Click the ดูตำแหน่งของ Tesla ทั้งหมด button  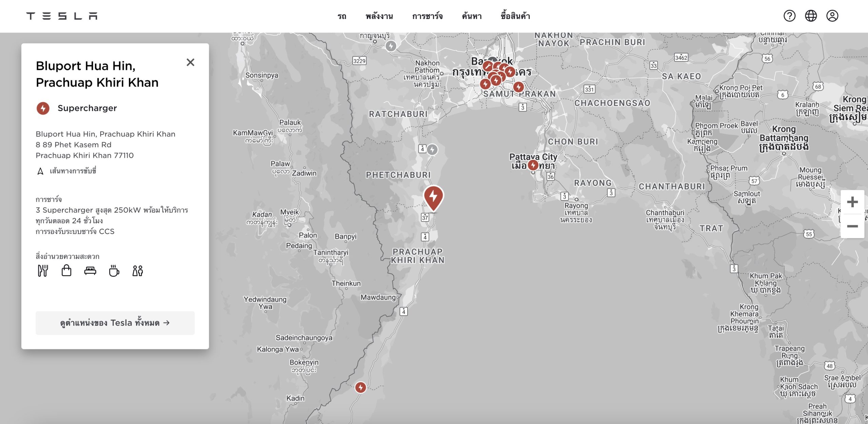click(115, 323)
